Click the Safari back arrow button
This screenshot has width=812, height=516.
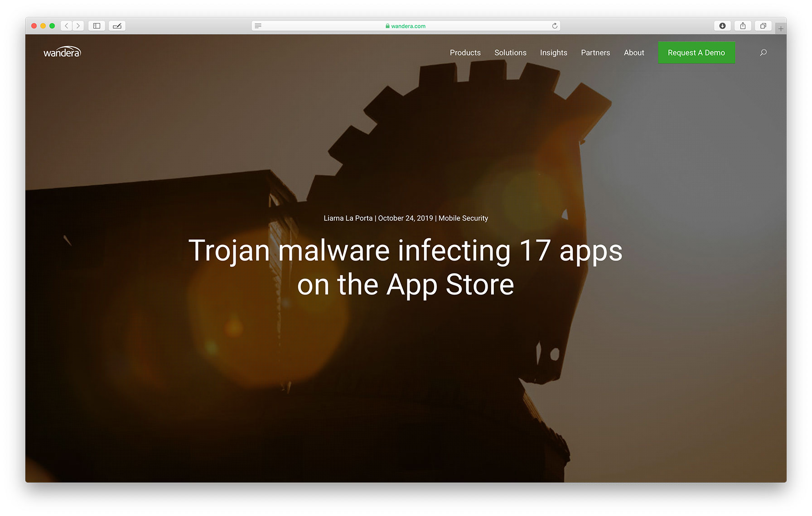67,26
